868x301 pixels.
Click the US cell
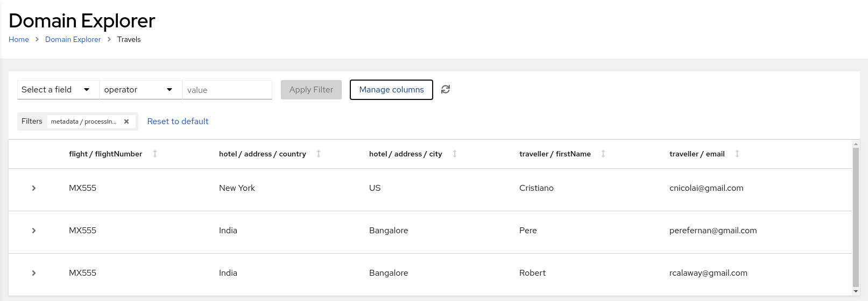coord(375,188)
